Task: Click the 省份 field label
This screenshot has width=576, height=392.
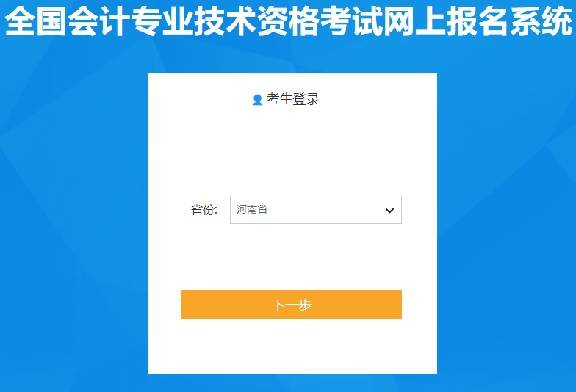Action: coord(204,210)
